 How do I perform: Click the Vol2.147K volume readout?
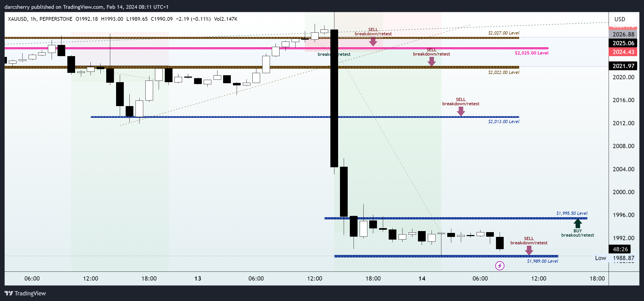click(x=226, y=19)
